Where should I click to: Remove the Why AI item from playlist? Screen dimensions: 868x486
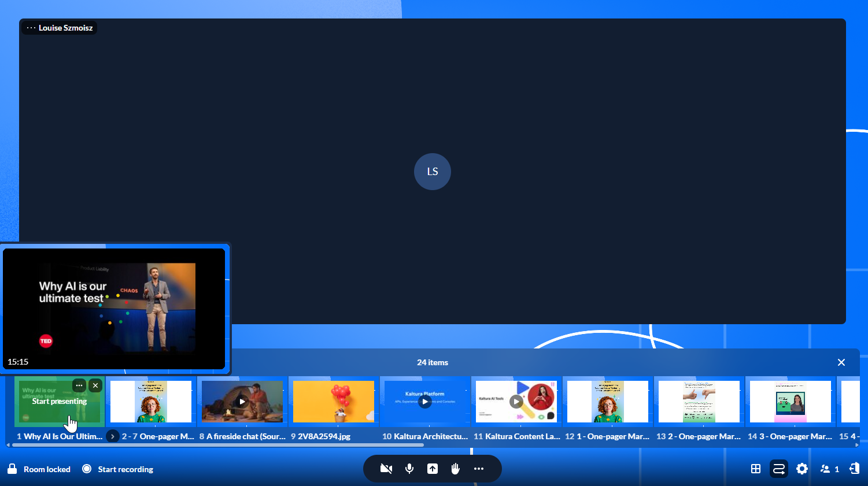(x=96, y=385)
